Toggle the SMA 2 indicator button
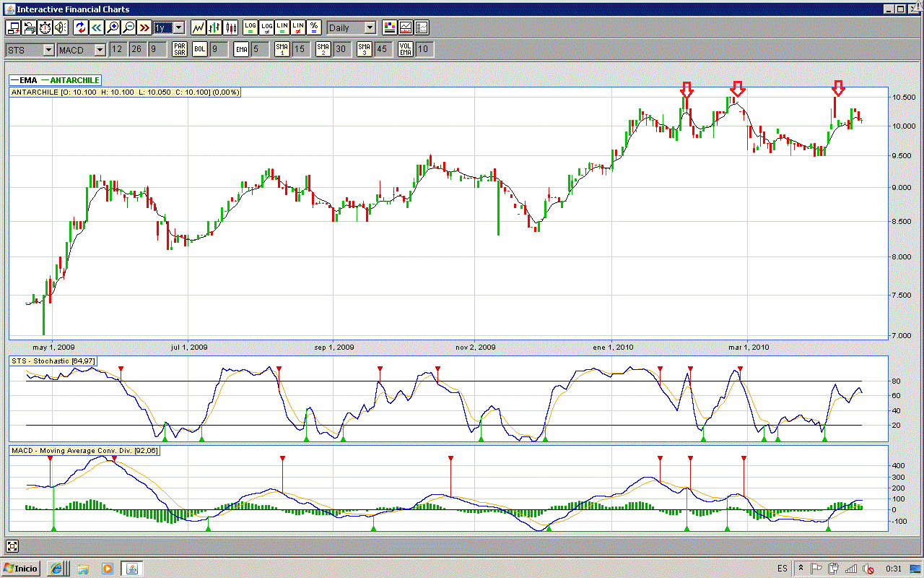 click(323, 50)
